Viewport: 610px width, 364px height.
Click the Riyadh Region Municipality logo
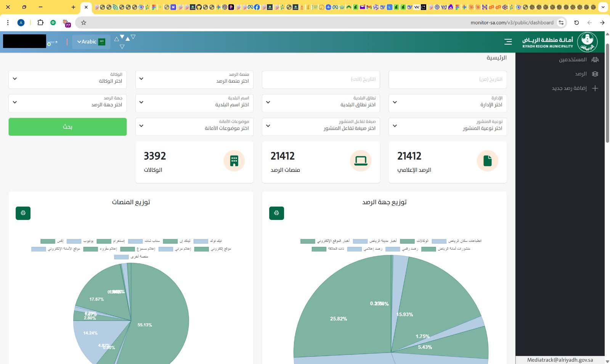click(x=587, y=42)
